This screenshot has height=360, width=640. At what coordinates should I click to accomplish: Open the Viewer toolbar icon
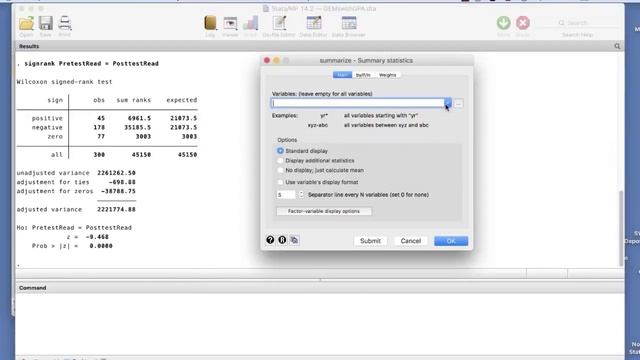pos(230,24)
